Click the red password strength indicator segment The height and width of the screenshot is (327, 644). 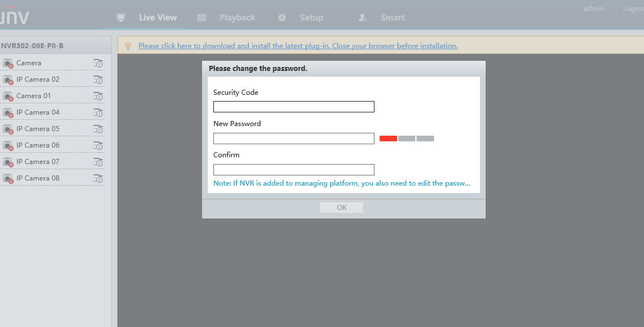(x=388, y=139)
